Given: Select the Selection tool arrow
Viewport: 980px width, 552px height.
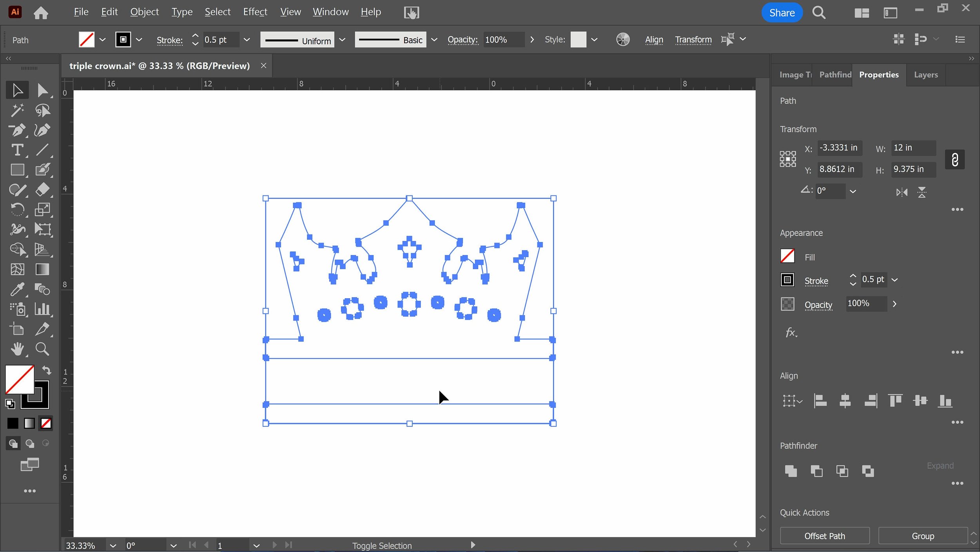Looking at the screenshot, I should point(17,90).
